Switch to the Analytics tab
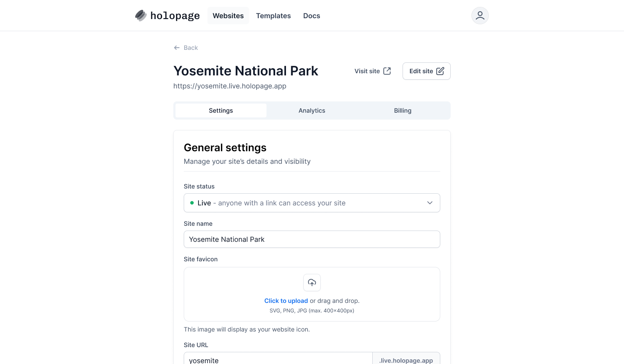The height and width of the screenshot is (364, 624). click(x=312, y=110)
